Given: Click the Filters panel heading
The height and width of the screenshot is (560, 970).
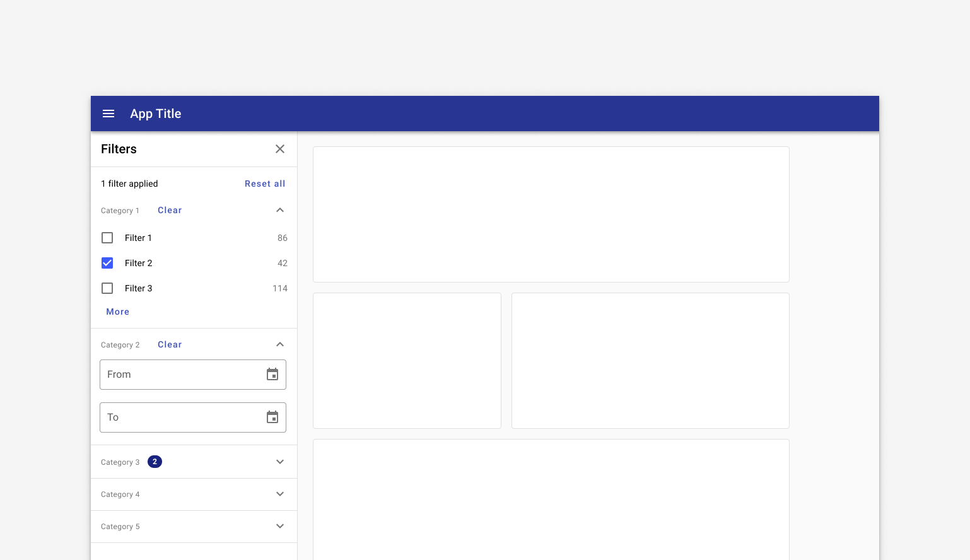Looking at the screenshot, I should pyautogui.click(x=119, y=149).
